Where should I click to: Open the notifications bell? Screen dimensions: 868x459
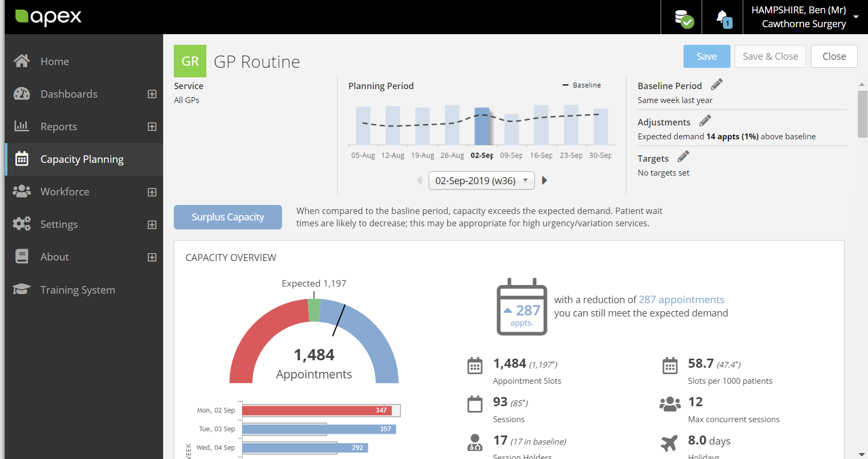724,19
